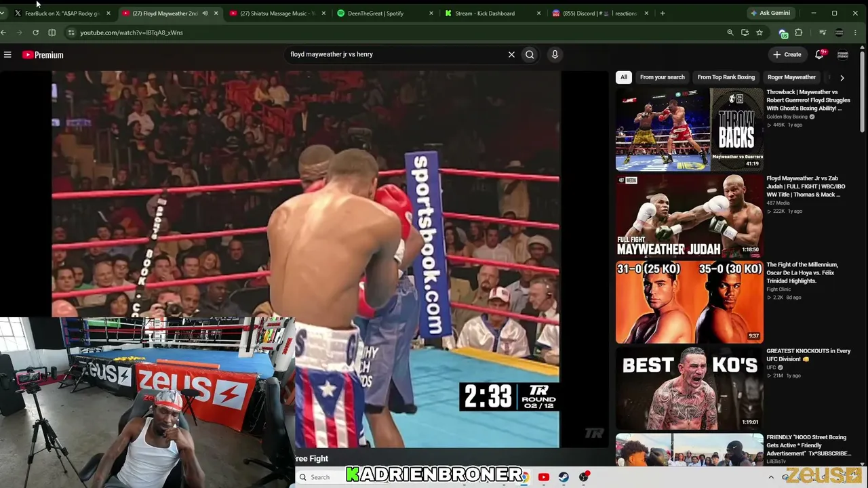Click the YouTube Create button
The image size is (868, 488).
point(787,54)
